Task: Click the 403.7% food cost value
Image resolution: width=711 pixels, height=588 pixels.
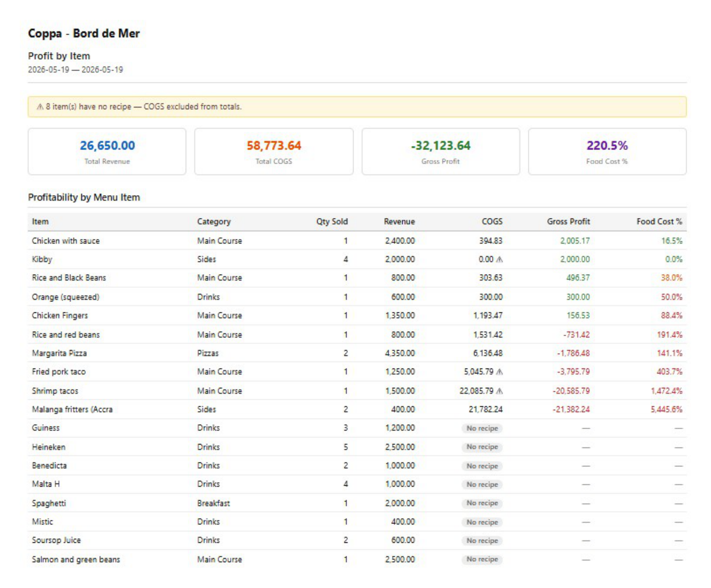Action: pyautogui.click(x=669, y=371)
